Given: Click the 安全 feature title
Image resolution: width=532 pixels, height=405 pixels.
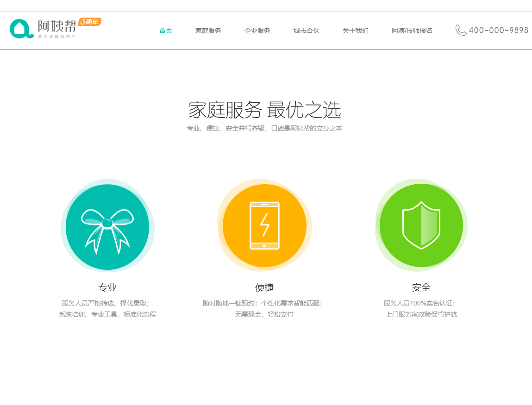Looking at the screenshot, I should 421,287.
